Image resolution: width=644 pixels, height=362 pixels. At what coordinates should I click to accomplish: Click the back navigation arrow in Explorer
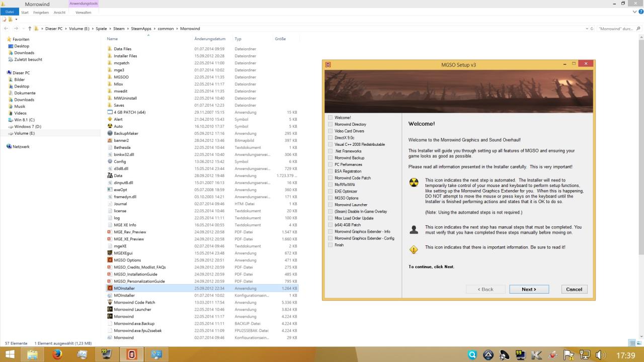tap(6, 29)
